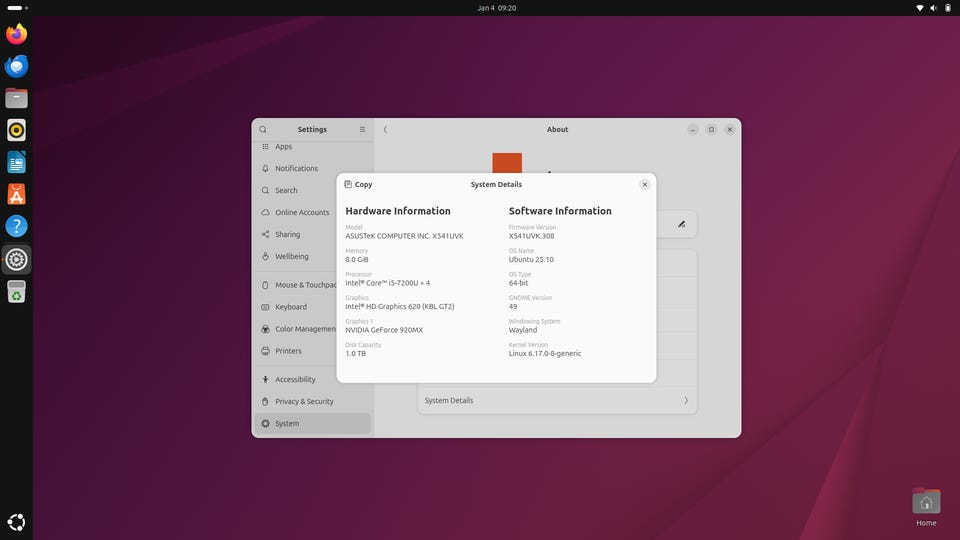Open the App Center icon
The height and width of the screenshot is (540, 960).
[16, 194]
